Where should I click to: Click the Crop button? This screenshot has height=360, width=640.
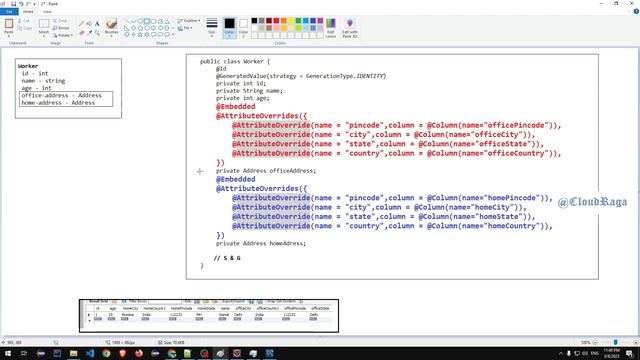point(60,20)
